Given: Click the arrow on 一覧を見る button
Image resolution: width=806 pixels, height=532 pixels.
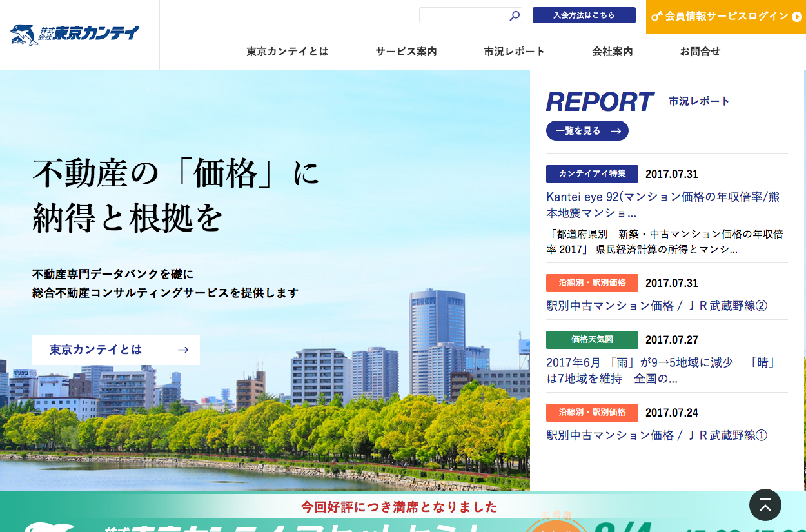Looking at the screenshot, I should pos(616,131).
